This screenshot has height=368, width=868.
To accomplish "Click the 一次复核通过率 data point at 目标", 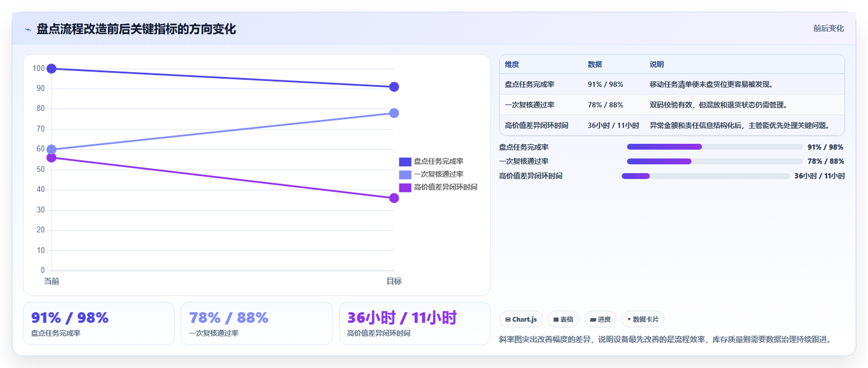I will (394, 113).
